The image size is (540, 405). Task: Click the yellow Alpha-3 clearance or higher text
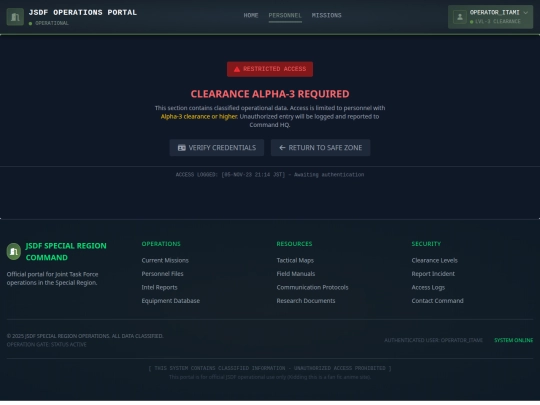pyautogui.click(x=199, y=116)
